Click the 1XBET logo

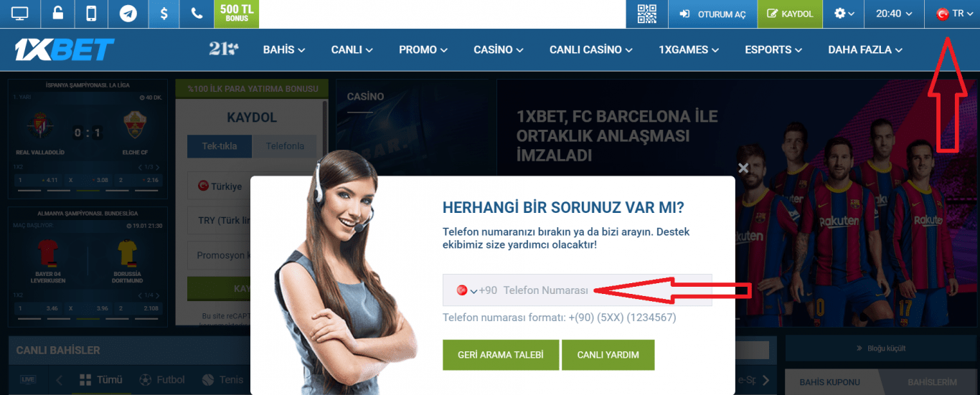click(x=65, y=49)
